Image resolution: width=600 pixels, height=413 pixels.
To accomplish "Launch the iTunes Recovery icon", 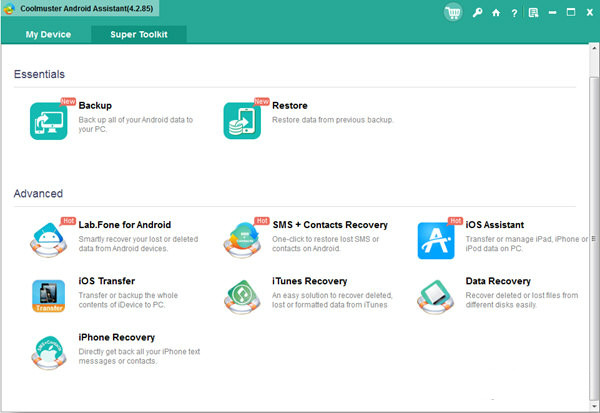I will [x=242, y=297].
